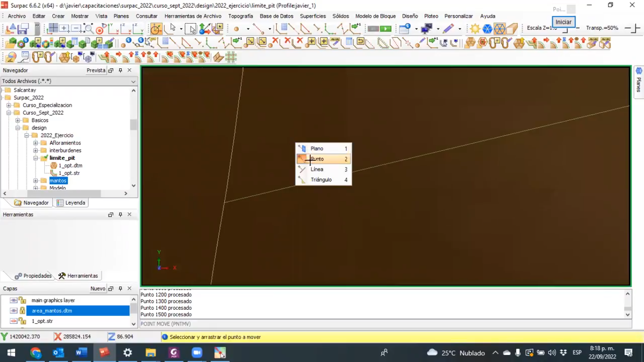Toggle visibility eye of area_mantos.dtm layer
This screenshot has width=644, height=362.
pyautogui.click(x=13, y=311)
